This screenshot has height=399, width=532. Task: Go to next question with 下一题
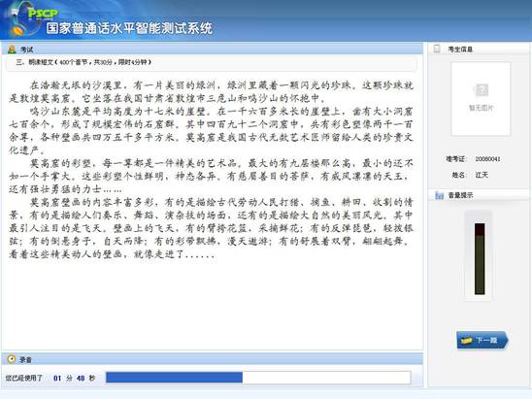click(x=482, y=340)
